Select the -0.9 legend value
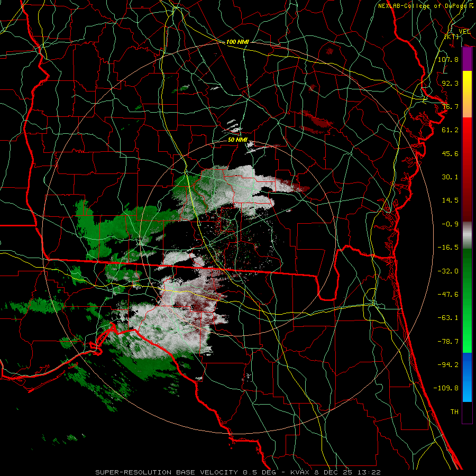 click(x=450, y=224)
